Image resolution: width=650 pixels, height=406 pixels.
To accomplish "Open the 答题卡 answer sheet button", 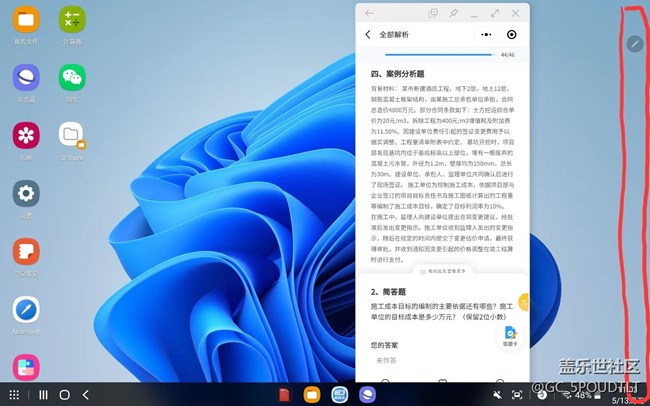I will coord(510,336).
